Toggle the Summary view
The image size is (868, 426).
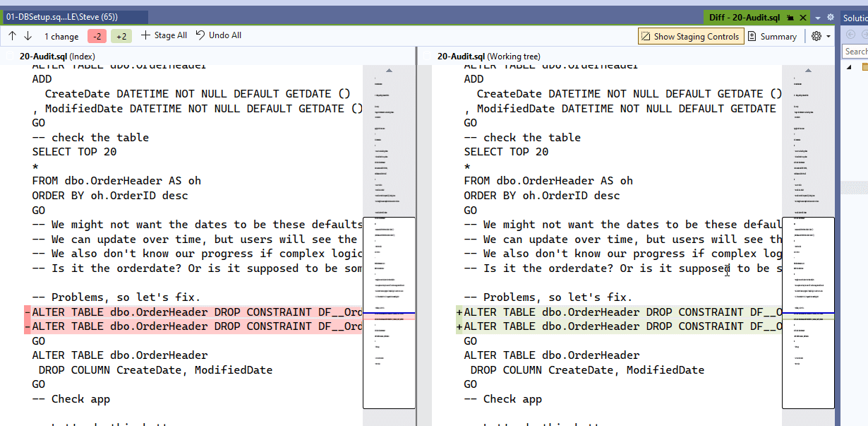[x=772, y=36]
